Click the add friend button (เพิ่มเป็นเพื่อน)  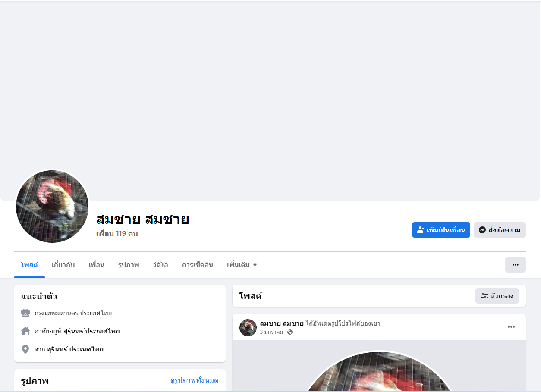tap(441, 230)
